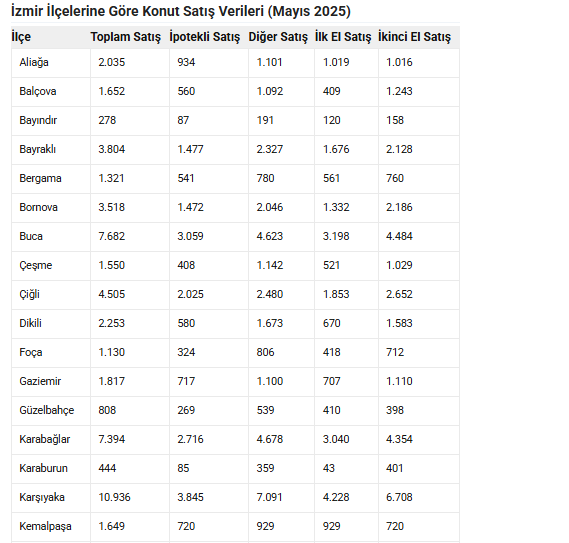Image resolution: width=569 pixels, height=543 pixels.
Task: Click the Çeşme district name
Action: pyautogui.click(x=36, y=265)
